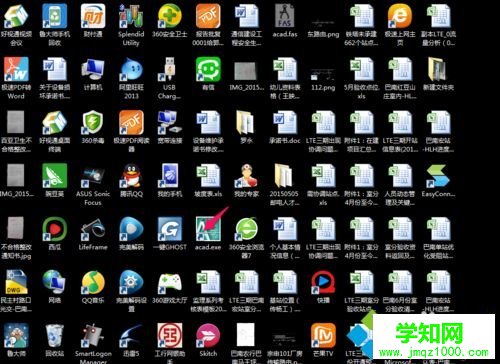Select the 计算机 computer icon

click(93, 69)
